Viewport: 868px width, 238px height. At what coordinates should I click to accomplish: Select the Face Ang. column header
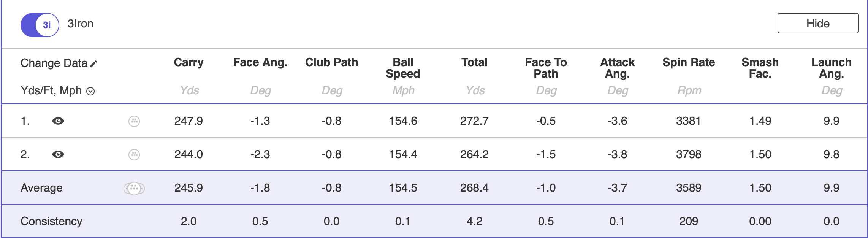pos(260,62)
